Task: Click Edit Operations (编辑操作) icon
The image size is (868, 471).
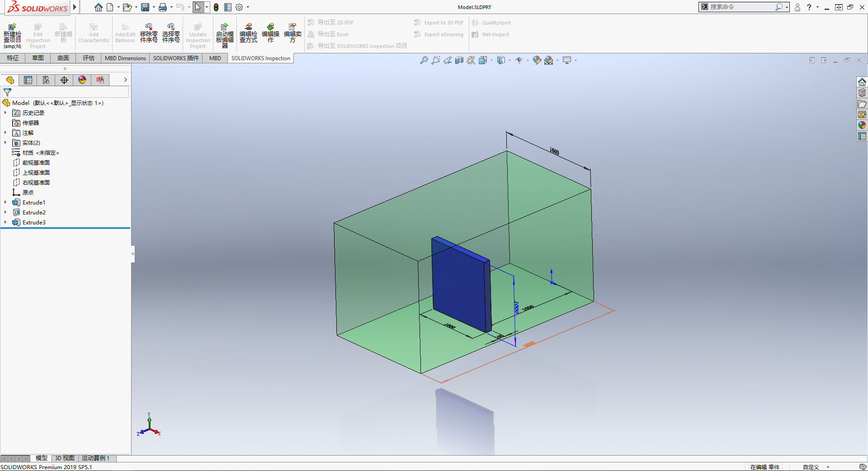Action: (x=270, y=33)
